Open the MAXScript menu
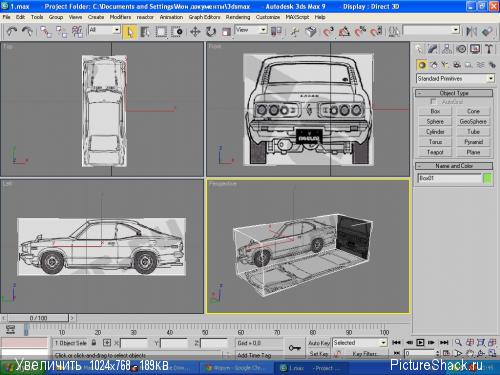The height and width of the screenshot is (375, 500). (297, 17)
